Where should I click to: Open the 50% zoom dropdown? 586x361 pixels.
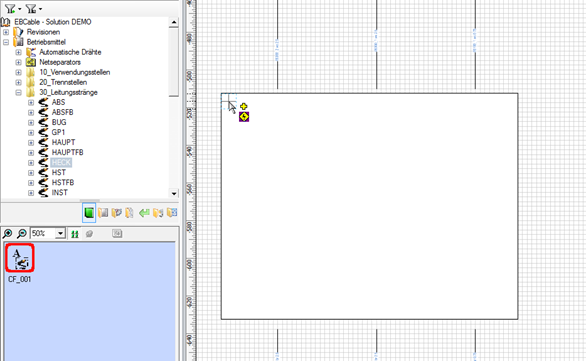coord(60,234)
